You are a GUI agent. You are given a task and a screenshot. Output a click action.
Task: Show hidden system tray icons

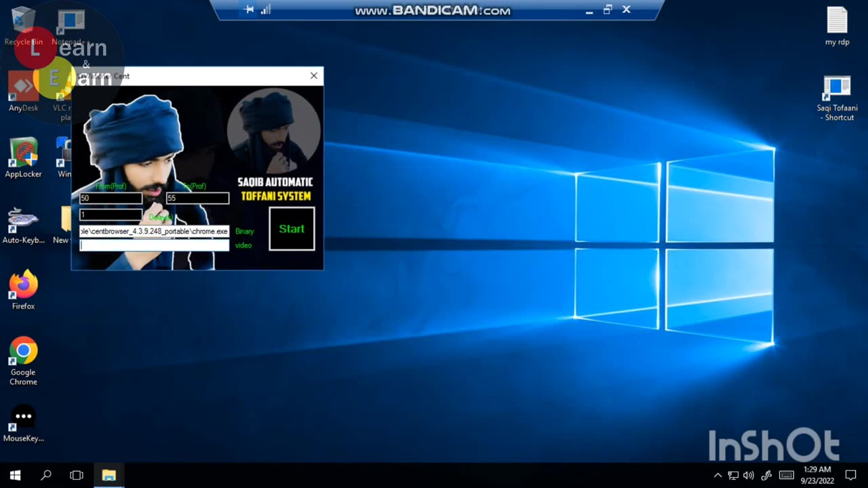click(718, 475)
